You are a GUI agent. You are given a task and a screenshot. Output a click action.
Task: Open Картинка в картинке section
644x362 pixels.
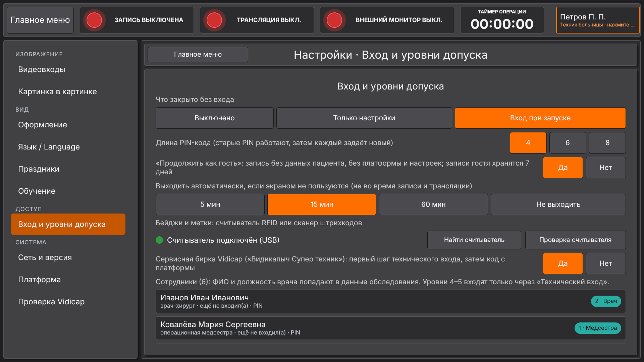coord(68,92)
